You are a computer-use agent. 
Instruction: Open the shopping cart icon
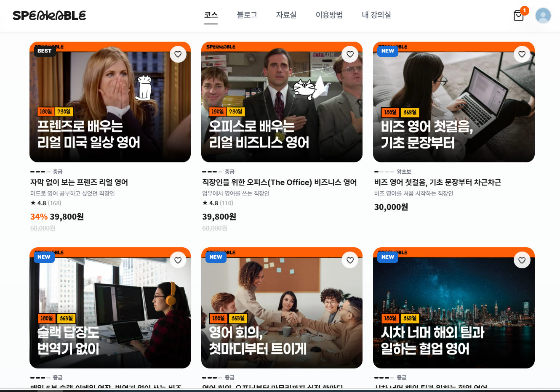click(519, 16)
